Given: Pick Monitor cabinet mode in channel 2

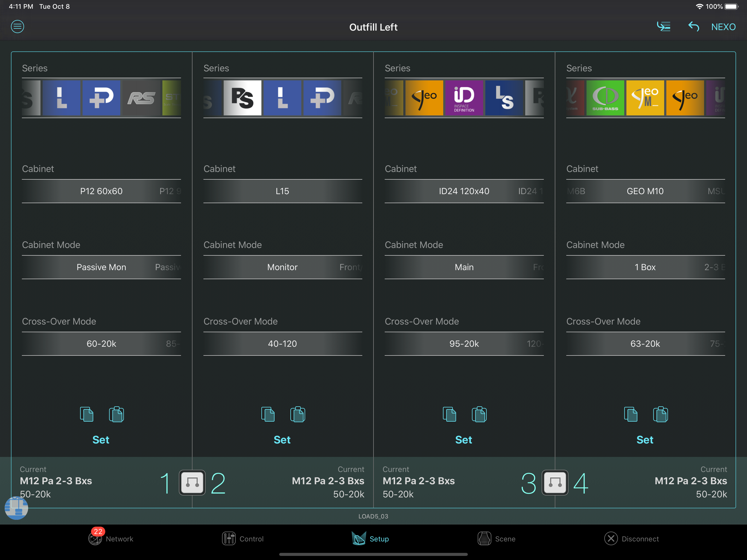Looking at the screenshot, I should (x=282, y=267).
